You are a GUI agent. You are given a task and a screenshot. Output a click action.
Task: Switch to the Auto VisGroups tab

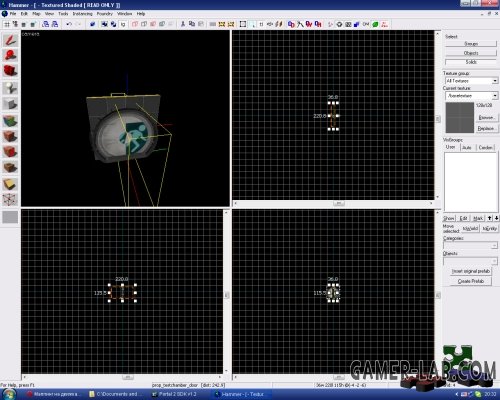click(466, 147)
